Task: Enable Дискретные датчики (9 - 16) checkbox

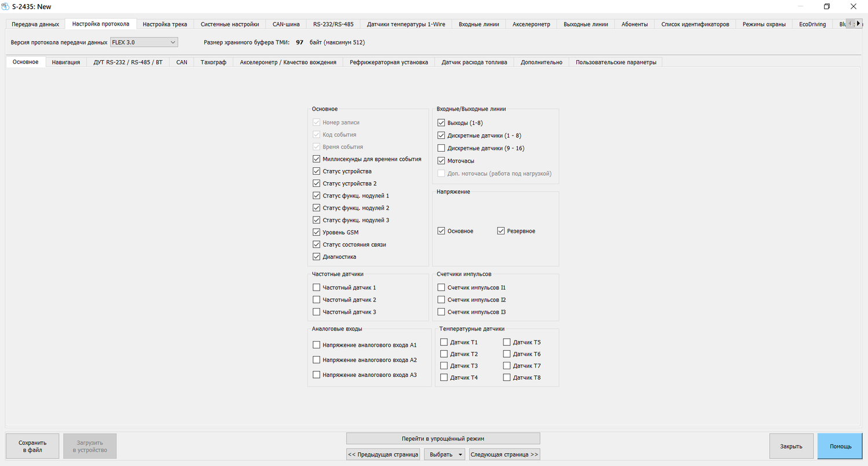Action: pyautogui.click(x=442, y=148)
